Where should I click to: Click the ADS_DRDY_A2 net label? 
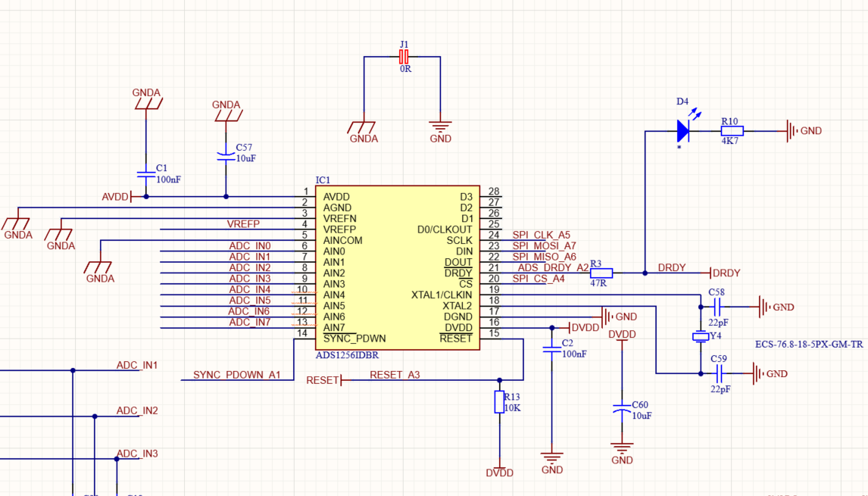click(553, 267)
